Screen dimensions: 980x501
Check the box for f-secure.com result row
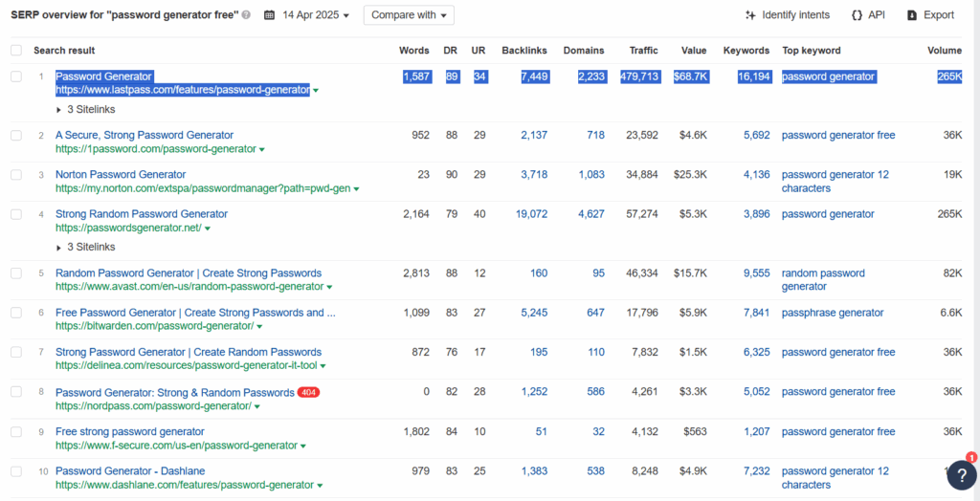pyautogui.click(x=16, y=431)
